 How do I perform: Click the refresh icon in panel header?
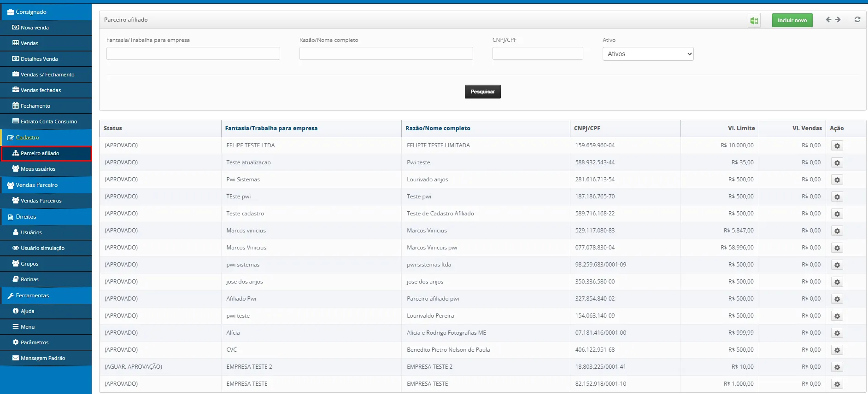[x=857, y=20]
